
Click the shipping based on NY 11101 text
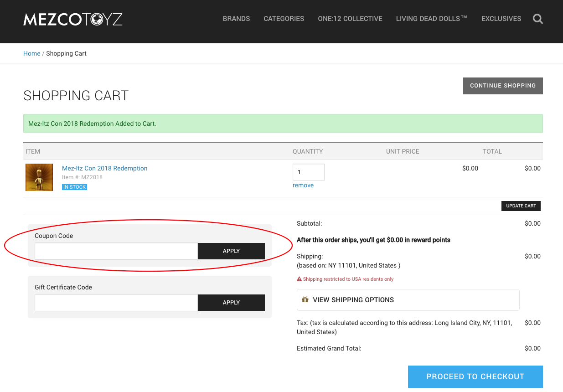click(x=349, y=265)
